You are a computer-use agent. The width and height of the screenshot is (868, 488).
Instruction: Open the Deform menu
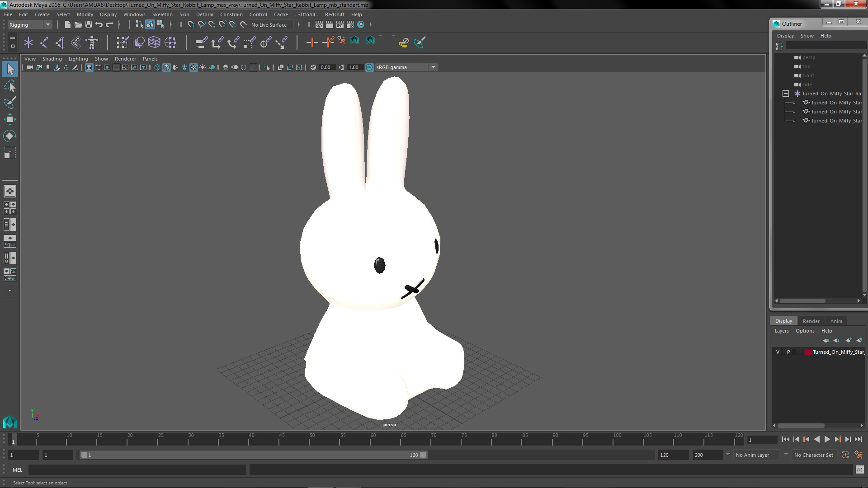click(x=204, y=14)
